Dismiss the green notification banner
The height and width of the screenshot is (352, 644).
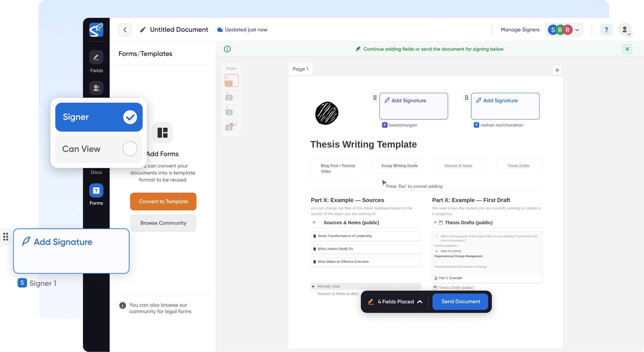tap(627, 49)
